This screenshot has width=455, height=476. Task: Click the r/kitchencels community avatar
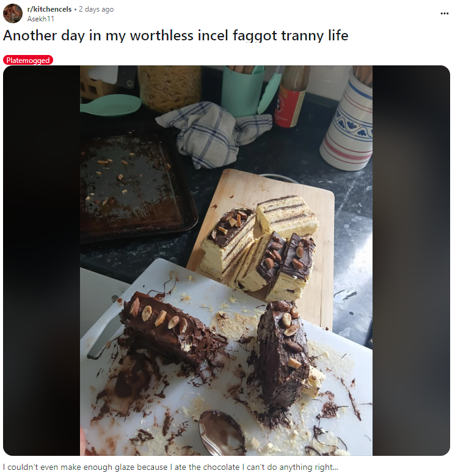click(x=13, y=13)
